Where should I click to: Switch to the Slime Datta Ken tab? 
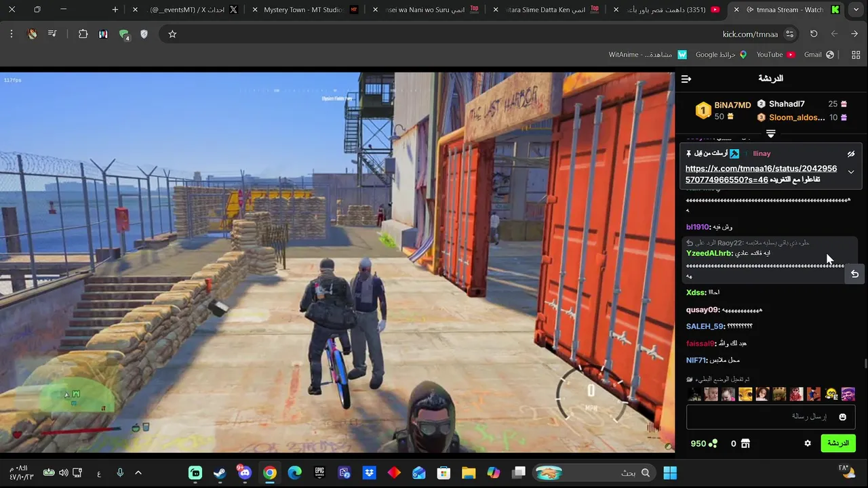pyautogui.click(x=546, y=9)
